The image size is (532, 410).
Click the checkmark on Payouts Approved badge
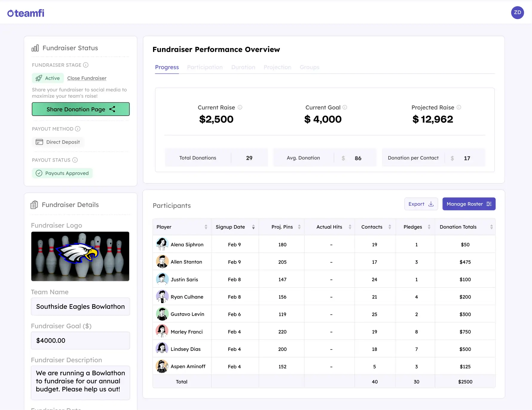point(39,173)
